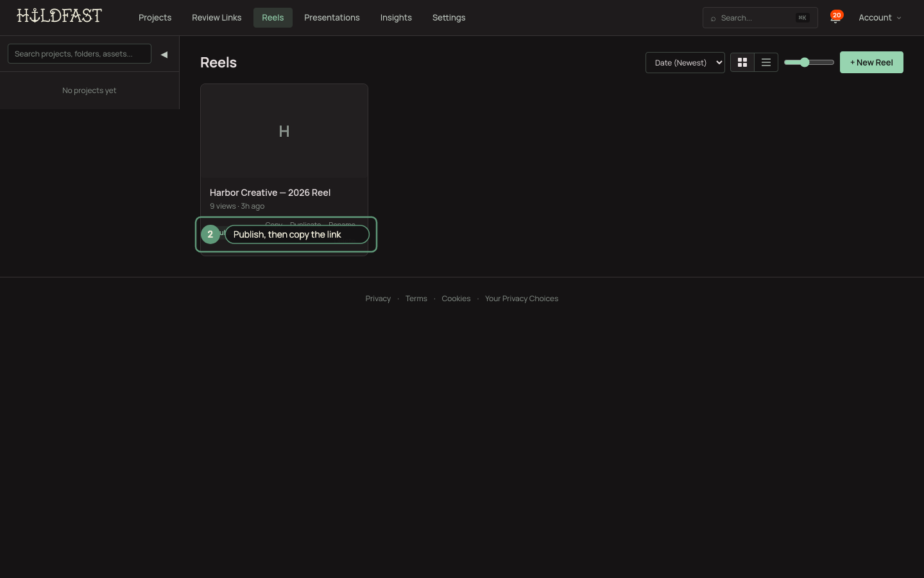Image resolution: width=924 pixels, height=578 pixels.
Task: Open the Insights tab
Action: [396, 17]
